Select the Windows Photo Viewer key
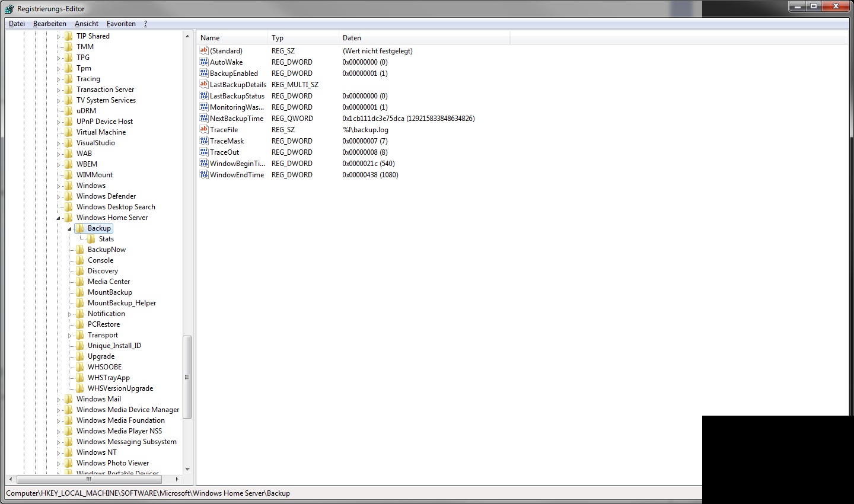854x504 pixels. pyautogui.click(x=113, y=463)
